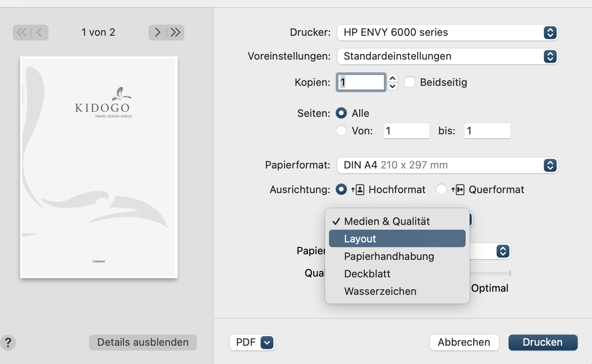Go to first page of preview
This screenshot has height=364, width=592.
click(21, 33)
